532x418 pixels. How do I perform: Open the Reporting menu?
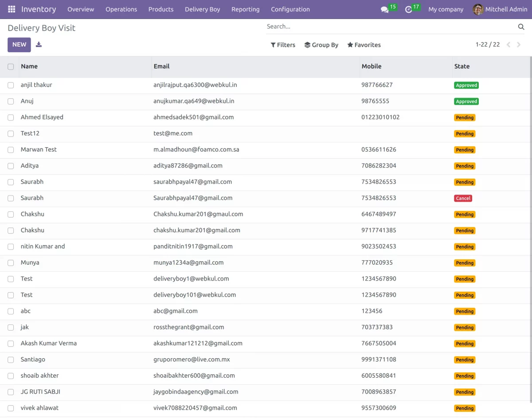[x=245, y=9]
